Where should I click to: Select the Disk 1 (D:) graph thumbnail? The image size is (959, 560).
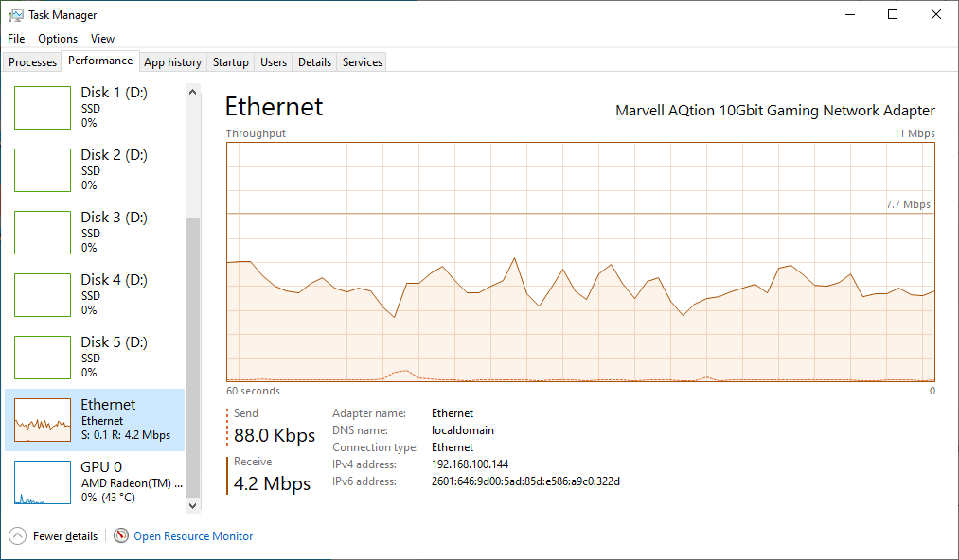pyautogui.click(x=43, y=108)
